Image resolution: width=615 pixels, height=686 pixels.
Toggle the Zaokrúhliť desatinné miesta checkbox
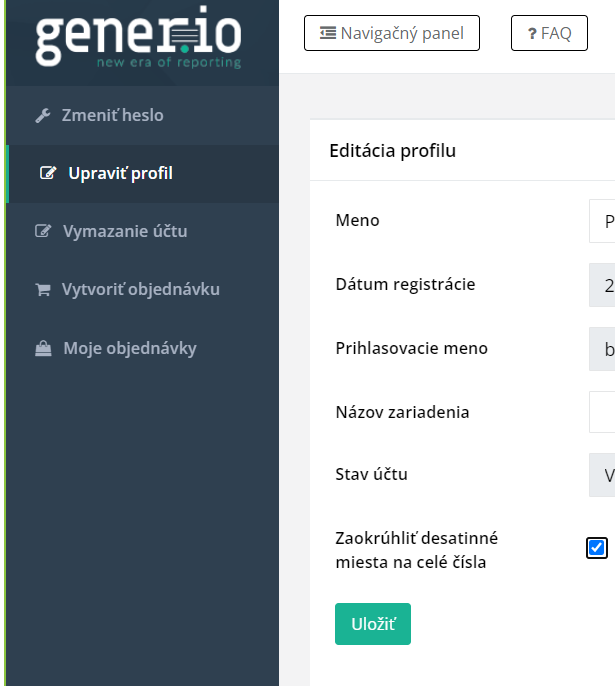597,547
